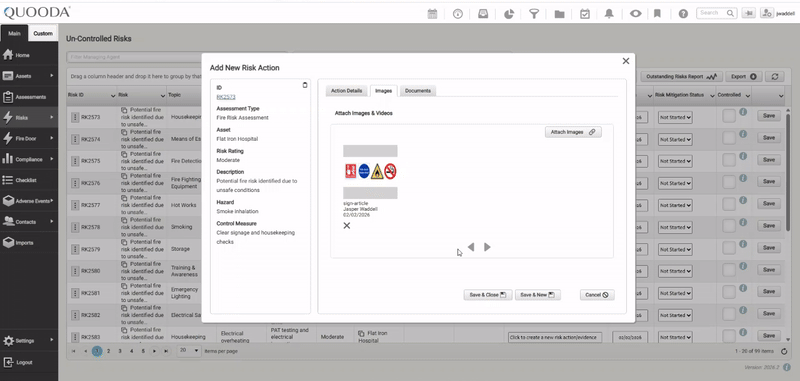Click info icon in RK2573 row

coord(743,112)
